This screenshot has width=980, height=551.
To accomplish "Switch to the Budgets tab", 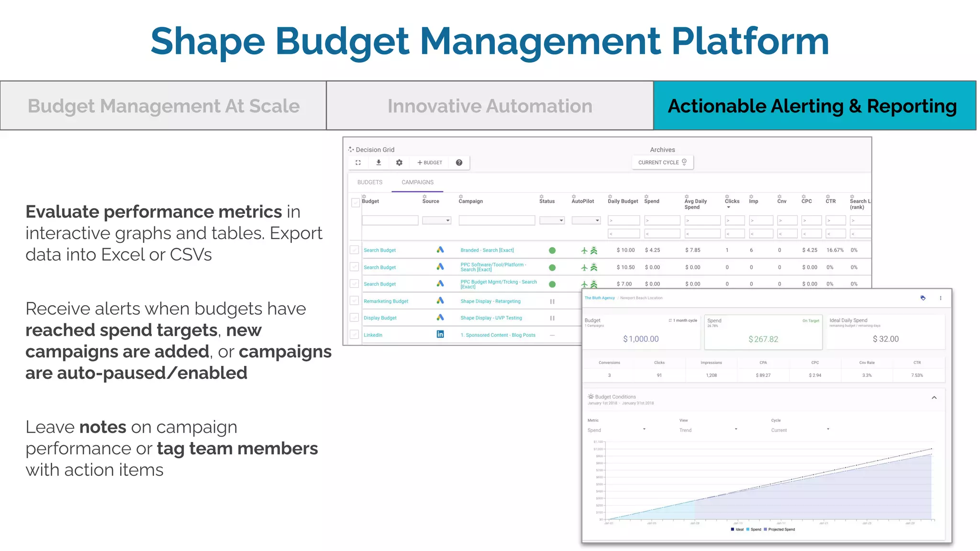I will [370, 182].
